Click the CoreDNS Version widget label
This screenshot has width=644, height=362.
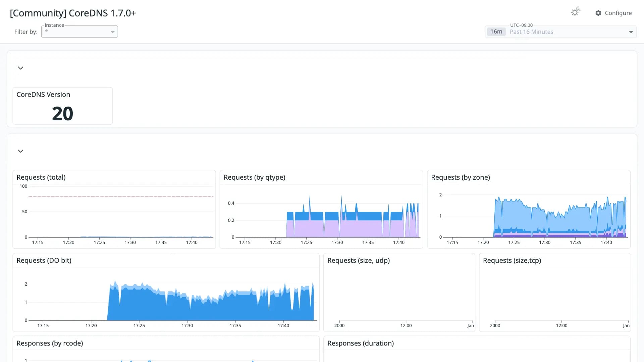[x=43, y=95]
